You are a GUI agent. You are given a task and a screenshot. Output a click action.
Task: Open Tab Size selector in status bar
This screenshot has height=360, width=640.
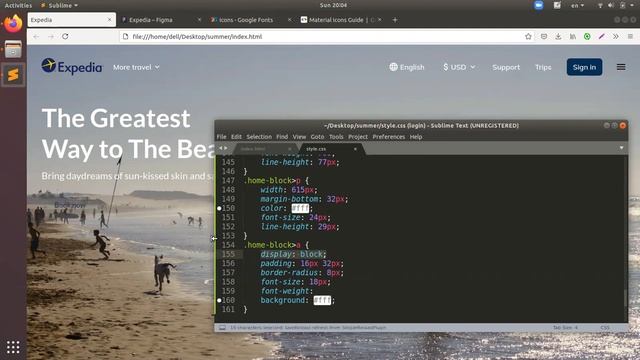565,327
